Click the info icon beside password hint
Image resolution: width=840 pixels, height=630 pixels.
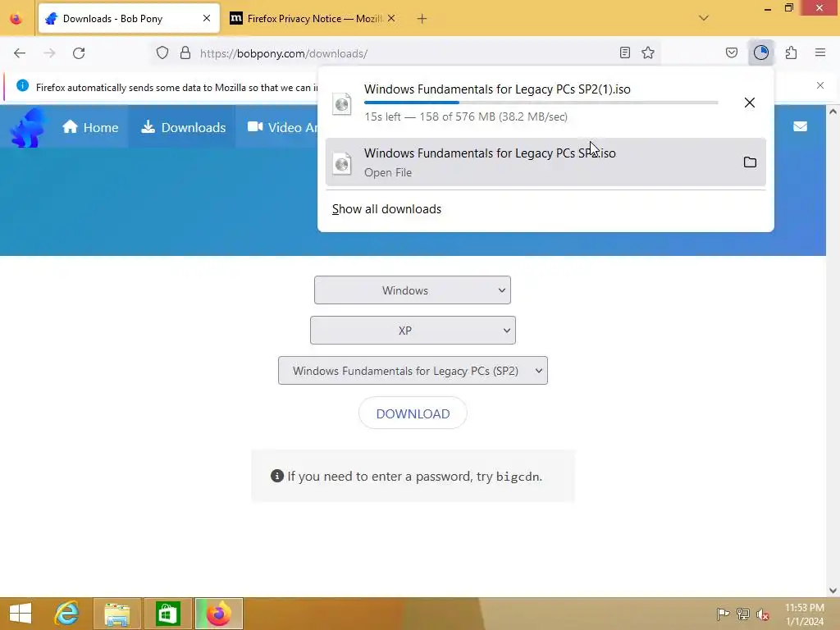tap(277, 476)
